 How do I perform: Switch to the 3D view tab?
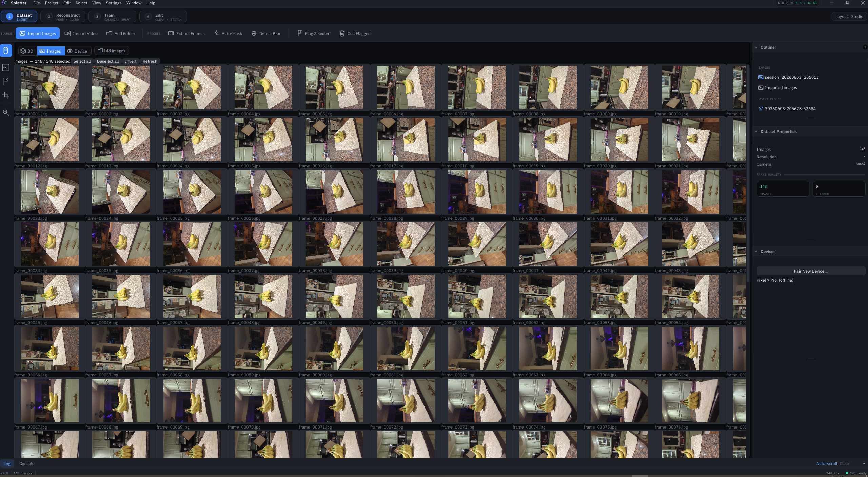[x=27, y=51]
